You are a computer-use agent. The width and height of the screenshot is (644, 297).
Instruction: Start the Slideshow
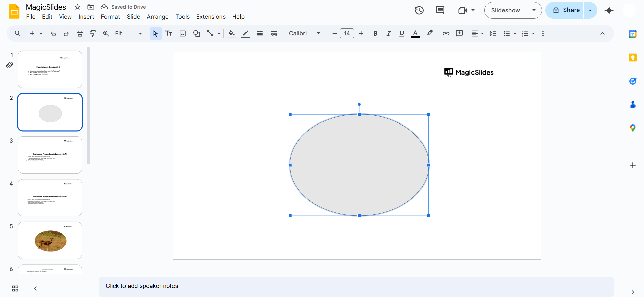click(x=505, y=10)
